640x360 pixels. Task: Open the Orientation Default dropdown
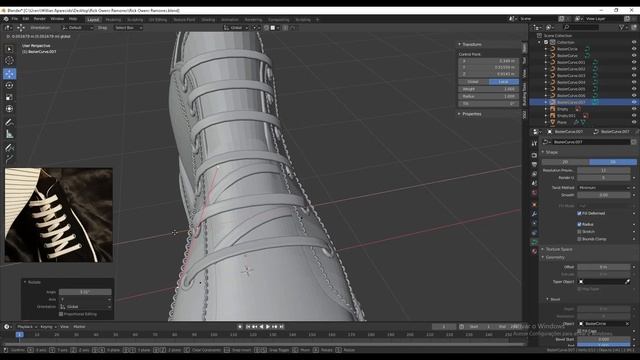tap(78, 28)
